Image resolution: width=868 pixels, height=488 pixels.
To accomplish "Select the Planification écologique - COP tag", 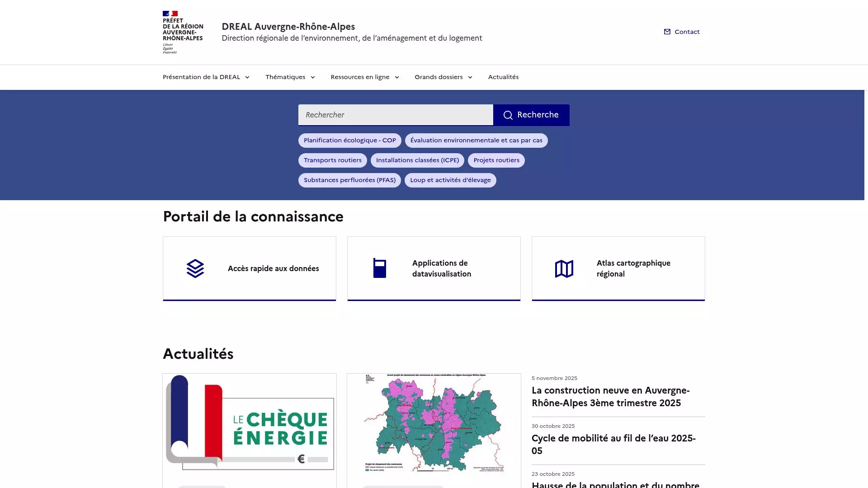I will (x=349, y=141).
